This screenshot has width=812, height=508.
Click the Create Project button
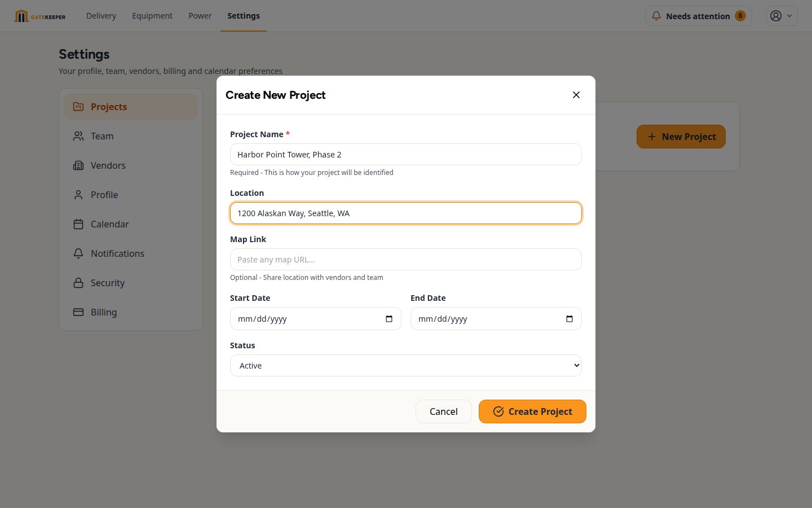(532, 411)
